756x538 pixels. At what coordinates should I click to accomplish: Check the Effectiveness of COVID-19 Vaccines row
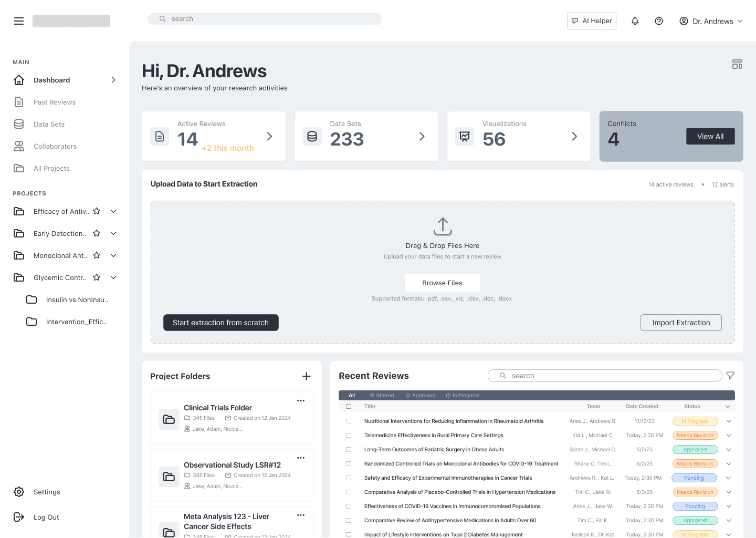coord(349,506)
